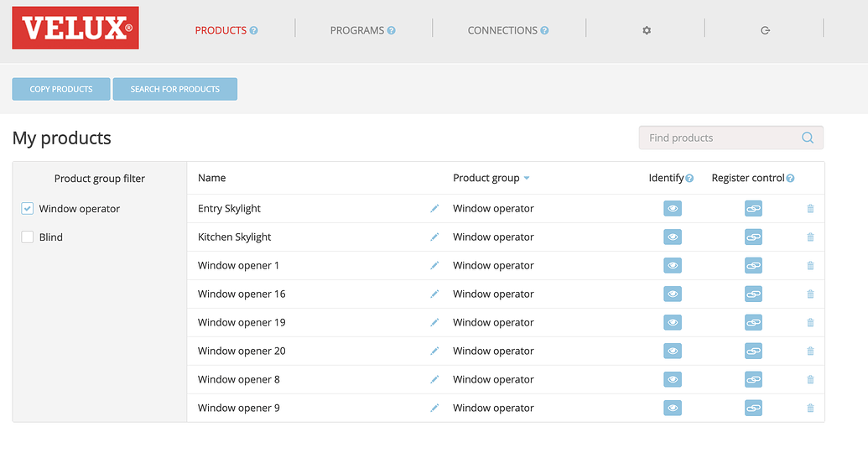Focus the Find products search field
This screenshot has height=453, width=868.
point(720,138)
